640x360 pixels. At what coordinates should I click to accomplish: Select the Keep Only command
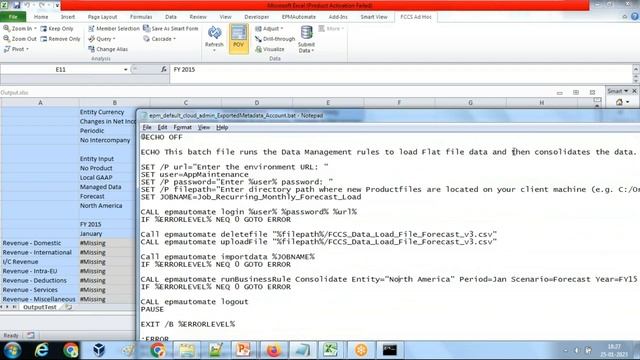[57, 29]
